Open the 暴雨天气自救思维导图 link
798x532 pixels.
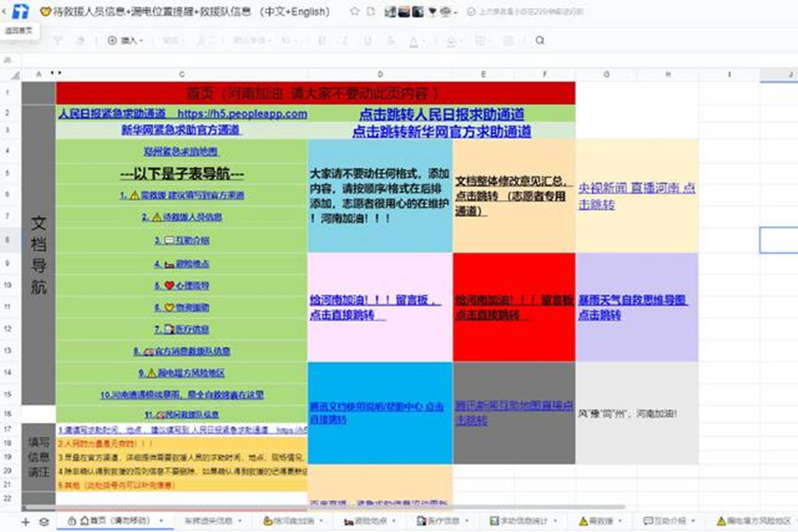coord(633,307)
